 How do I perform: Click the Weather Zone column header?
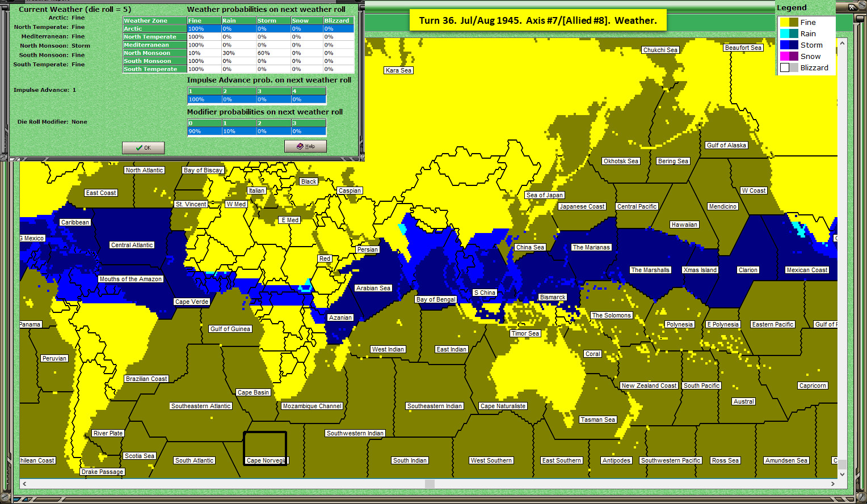pyautogui.click(x=154, y=20)
